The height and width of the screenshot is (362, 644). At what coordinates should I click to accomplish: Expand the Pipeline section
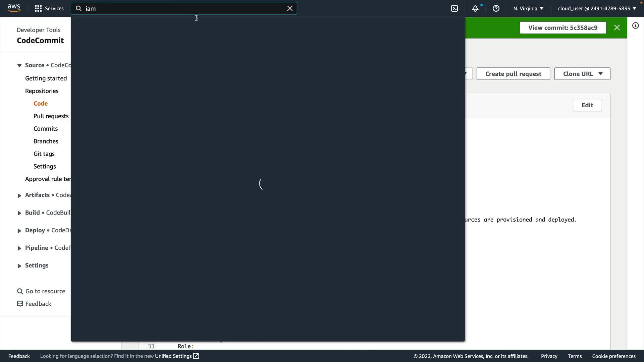coord(19,248)
